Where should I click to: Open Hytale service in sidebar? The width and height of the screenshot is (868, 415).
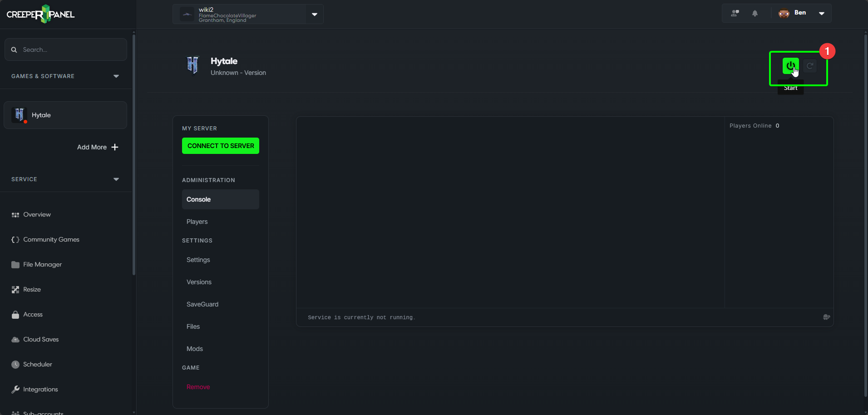(65, 115)
